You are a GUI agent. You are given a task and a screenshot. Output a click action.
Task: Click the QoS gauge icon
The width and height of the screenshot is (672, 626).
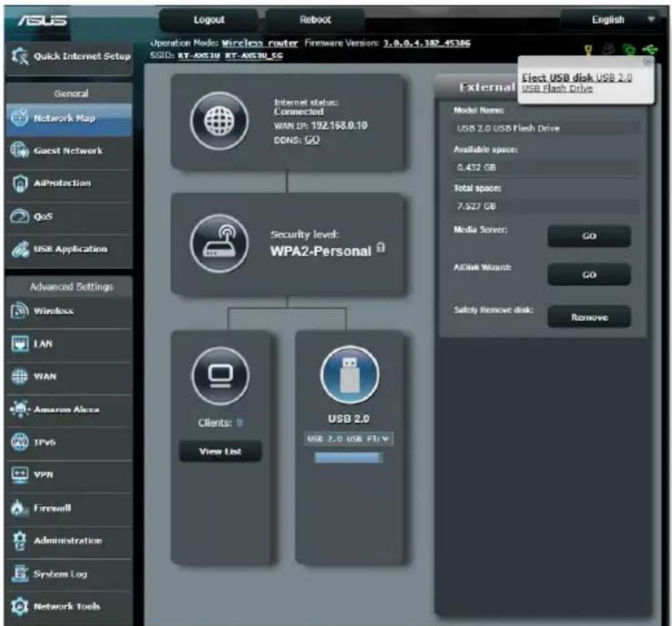click(x=20, y=216)
